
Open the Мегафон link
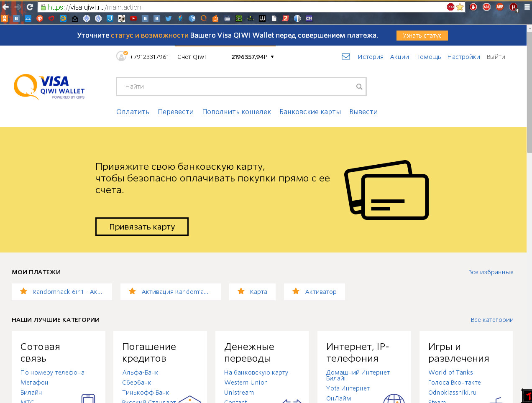(34, 383)
